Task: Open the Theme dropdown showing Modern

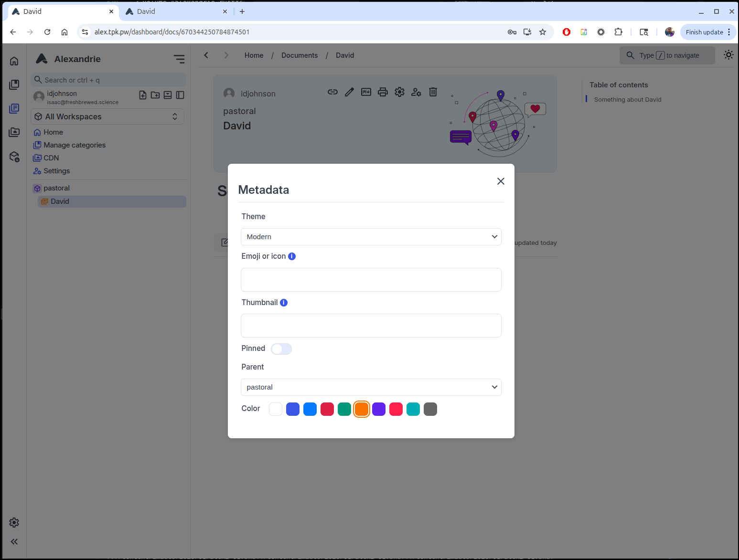Action: (x=371, y=237)
